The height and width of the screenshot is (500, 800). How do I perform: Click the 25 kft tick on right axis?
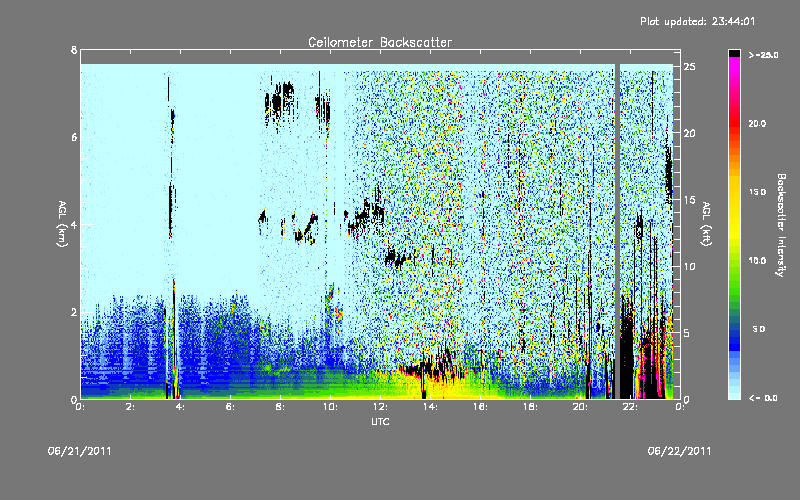690,67
